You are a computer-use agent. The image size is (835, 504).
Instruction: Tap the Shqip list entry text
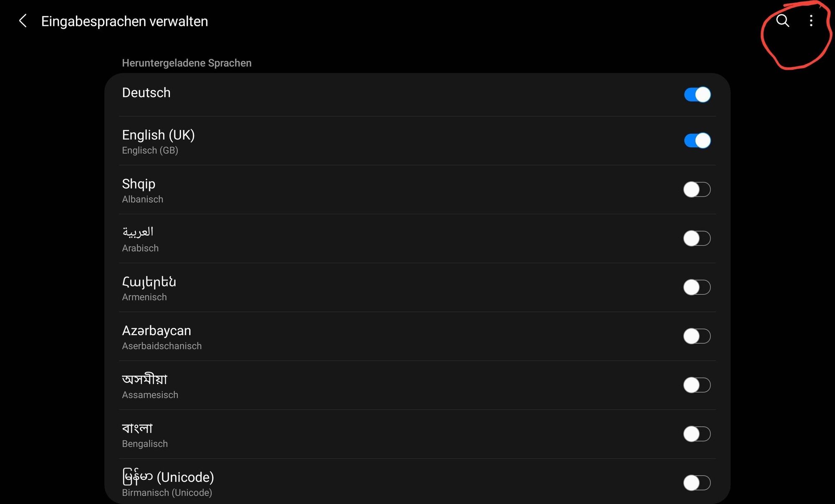(x=139, y=184)
